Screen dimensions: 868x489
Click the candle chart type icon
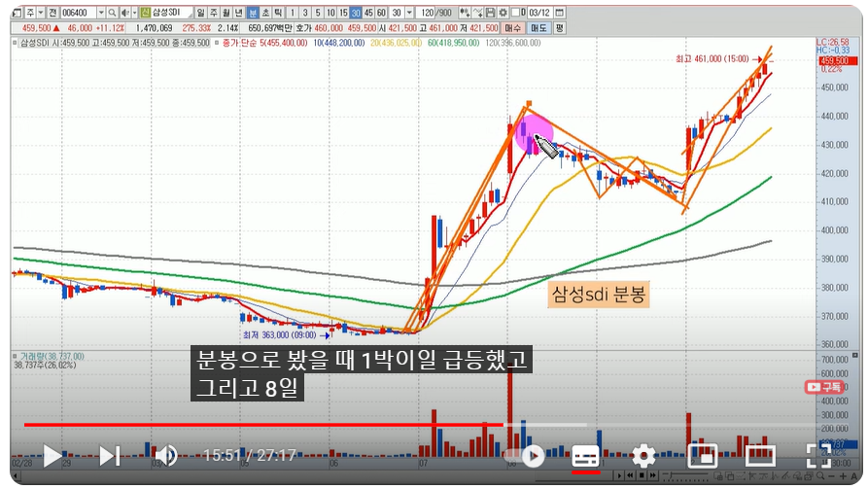pos(465,13)
